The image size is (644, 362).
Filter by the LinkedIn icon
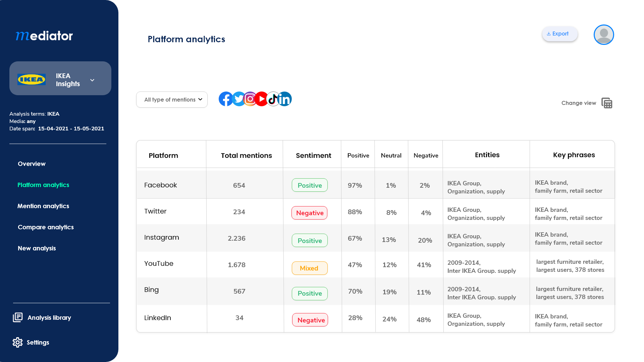point(285,99)
